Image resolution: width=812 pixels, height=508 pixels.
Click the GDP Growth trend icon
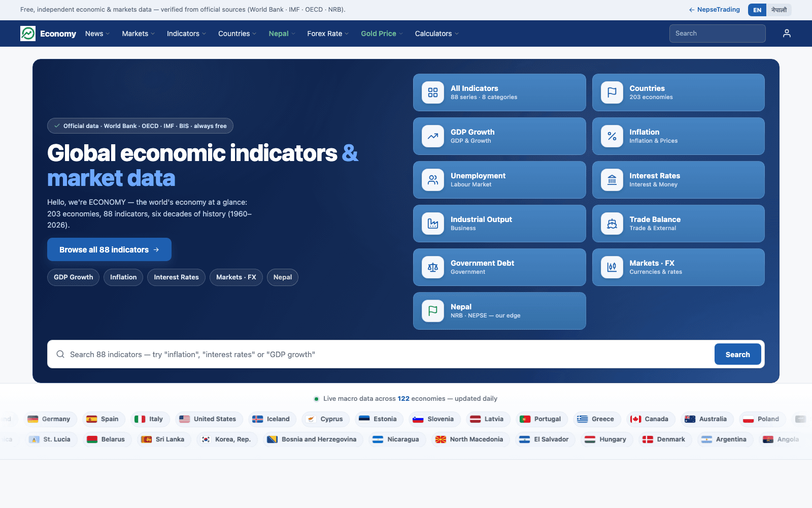coord(433,136)
